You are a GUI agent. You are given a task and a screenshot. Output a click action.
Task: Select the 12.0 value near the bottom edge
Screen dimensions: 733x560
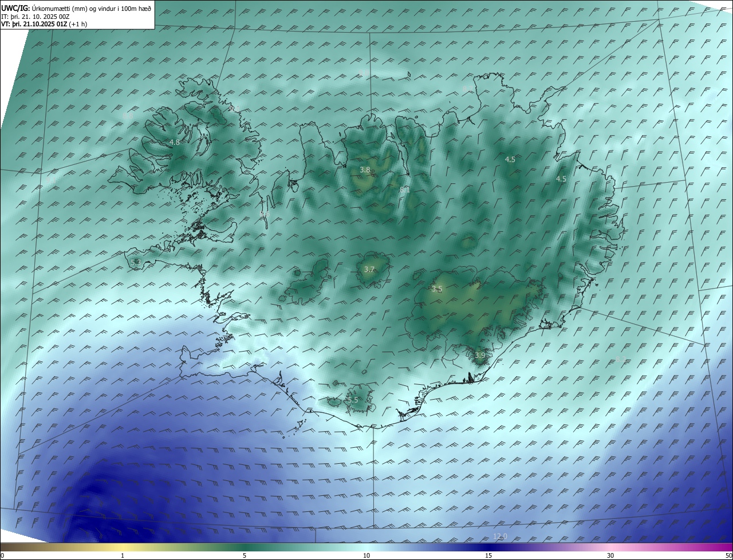500,536
